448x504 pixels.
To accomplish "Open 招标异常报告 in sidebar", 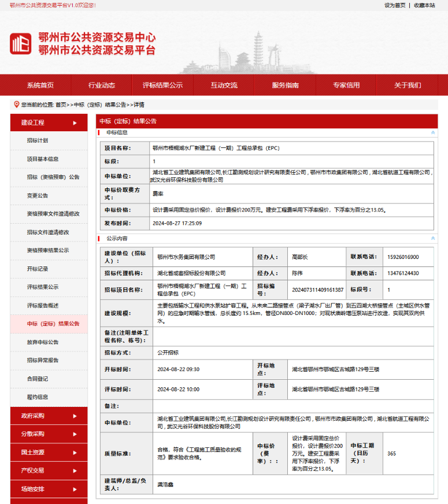I will click(x=43, y=360).
